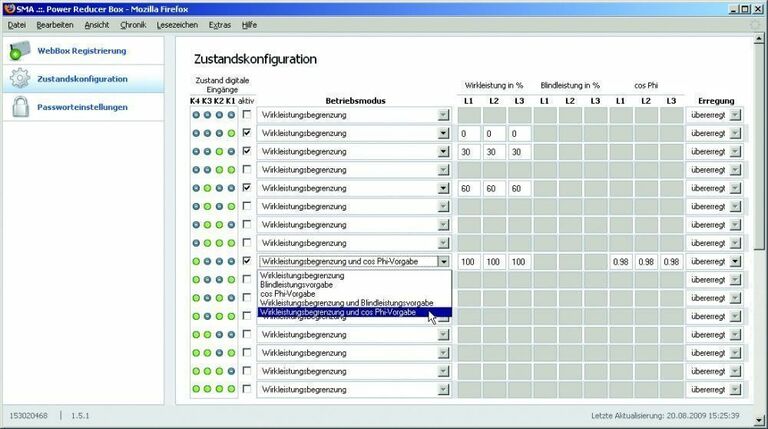This screenshot has width=768, height=429.
Task: Enable the aktiv checkbox in first row
Action: tap(246, 115)
